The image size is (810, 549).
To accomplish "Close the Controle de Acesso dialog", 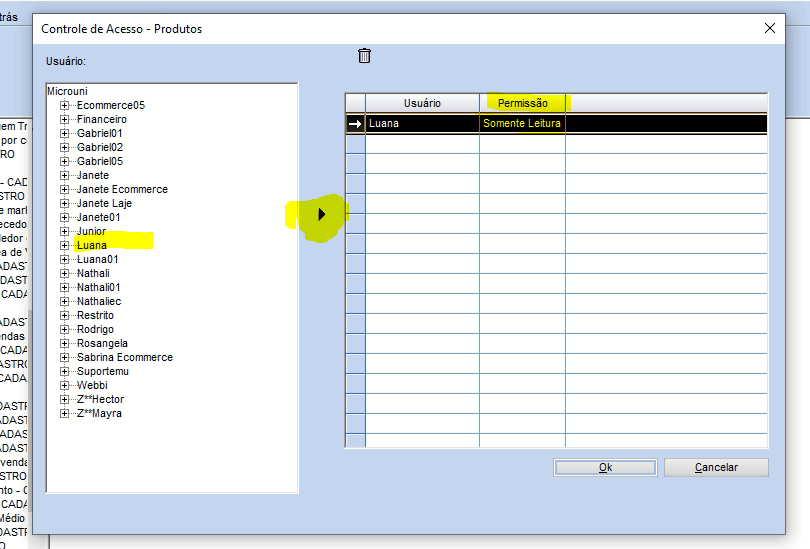I will click(770, 28).
